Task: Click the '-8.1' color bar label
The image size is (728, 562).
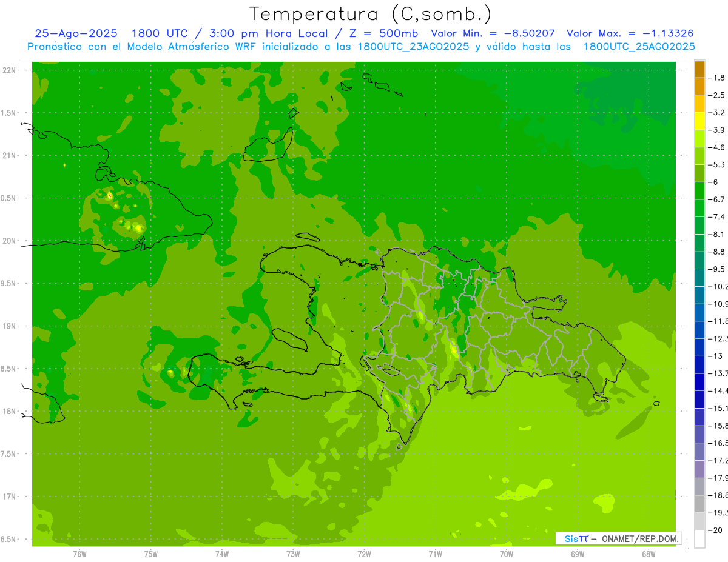Action: (x=717, y=234)
